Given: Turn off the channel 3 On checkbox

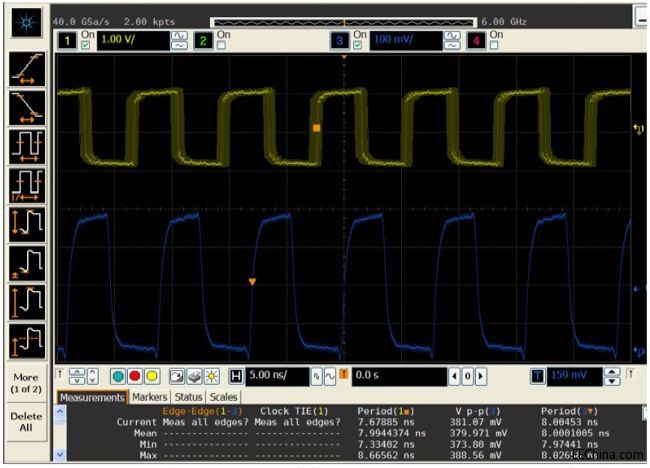Looking at the screenshot, I should pos(357,45).
